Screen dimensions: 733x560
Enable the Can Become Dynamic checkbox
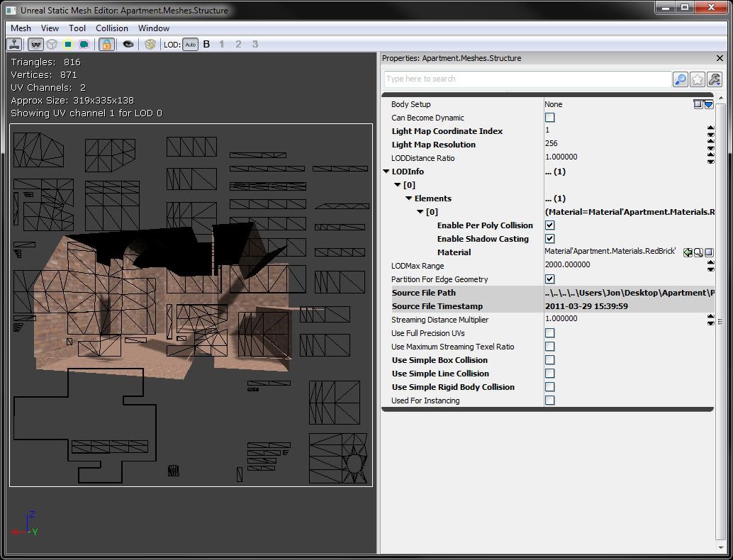coord(550,118)
